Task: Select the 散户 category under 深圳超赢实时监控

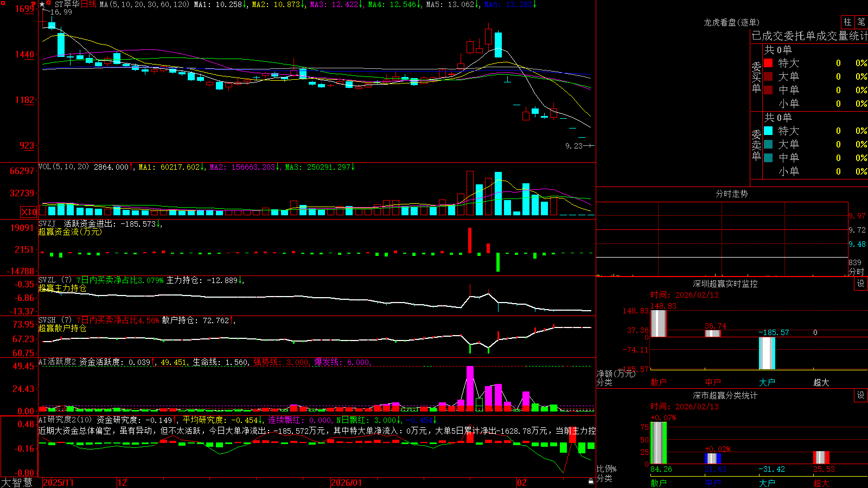Action: click(659, 382)
